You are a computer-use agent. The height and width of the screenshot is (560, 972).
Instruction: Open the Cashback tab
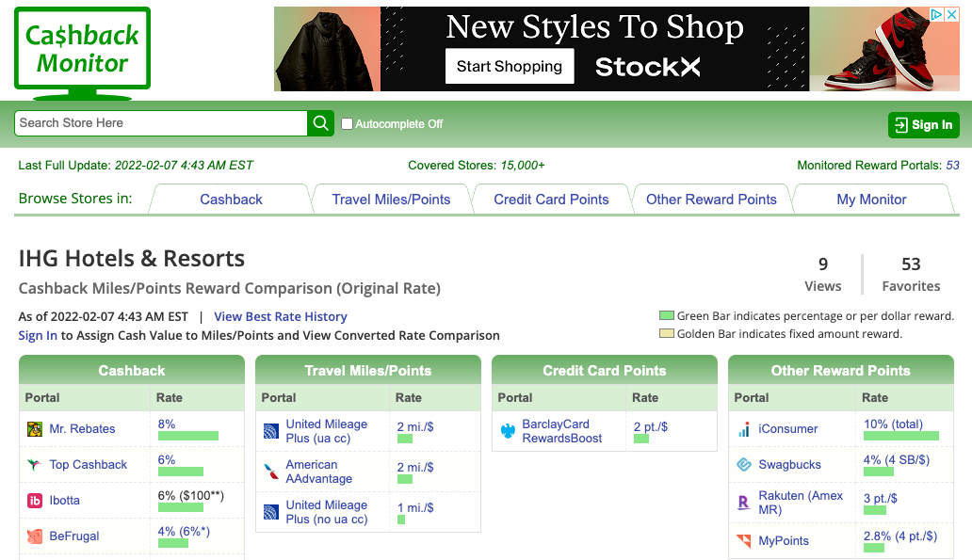tap(231, 200)
